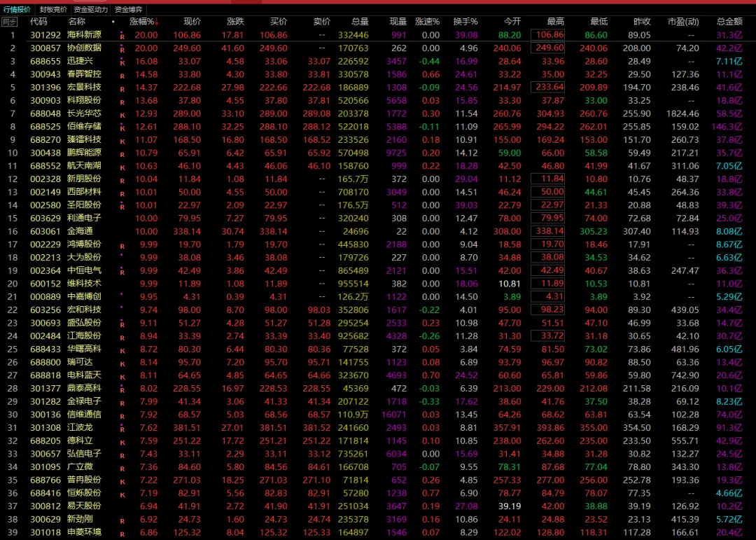Click the R marker beside 申菱环境
The width and height of the screenshot is (756, 540).
coord(122,534)
